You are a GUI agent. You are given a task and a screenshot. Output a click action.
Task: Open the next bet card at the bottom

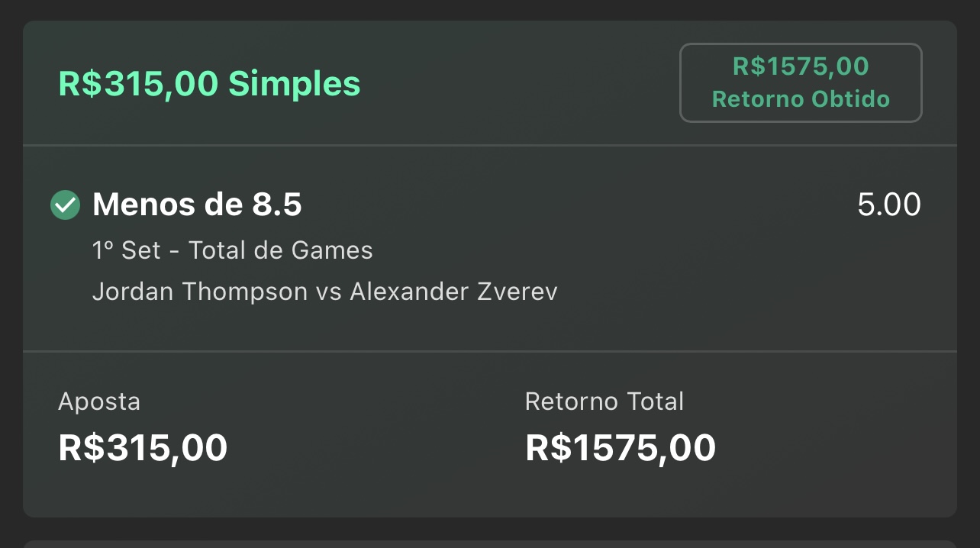coord(489,543)
